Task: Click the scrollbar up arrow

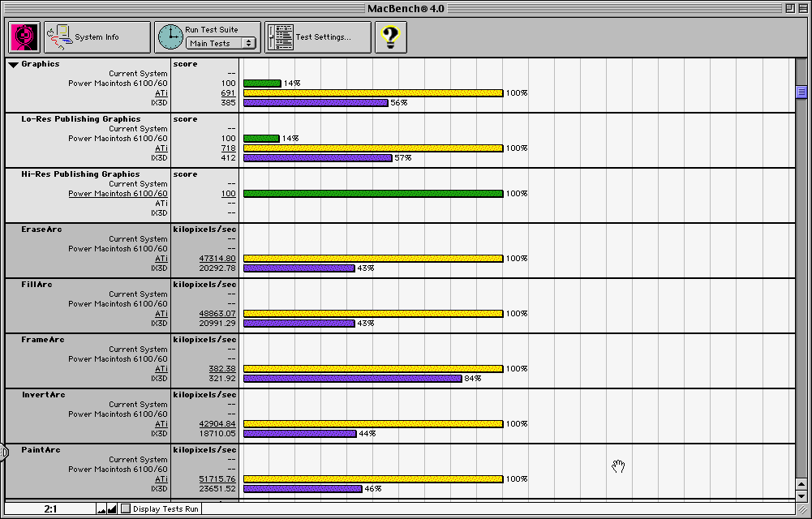Action: tap(801, 484)
